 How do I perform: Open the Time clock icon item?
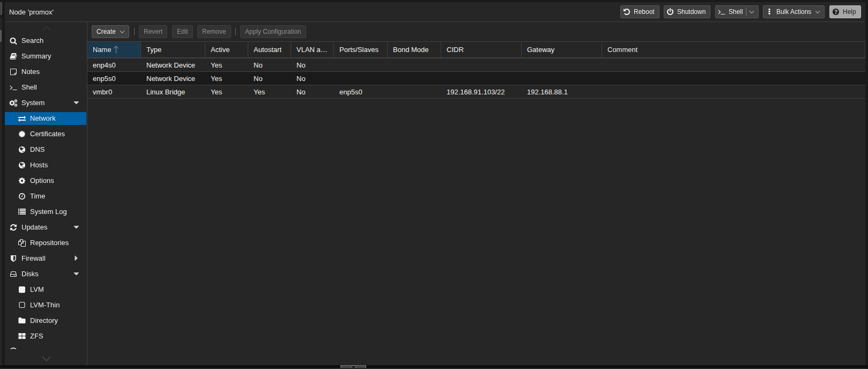coord(22,196)
